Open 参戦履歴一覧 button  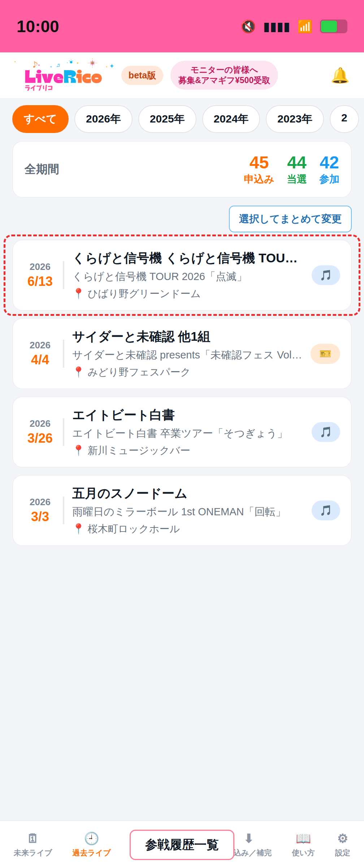182,845
